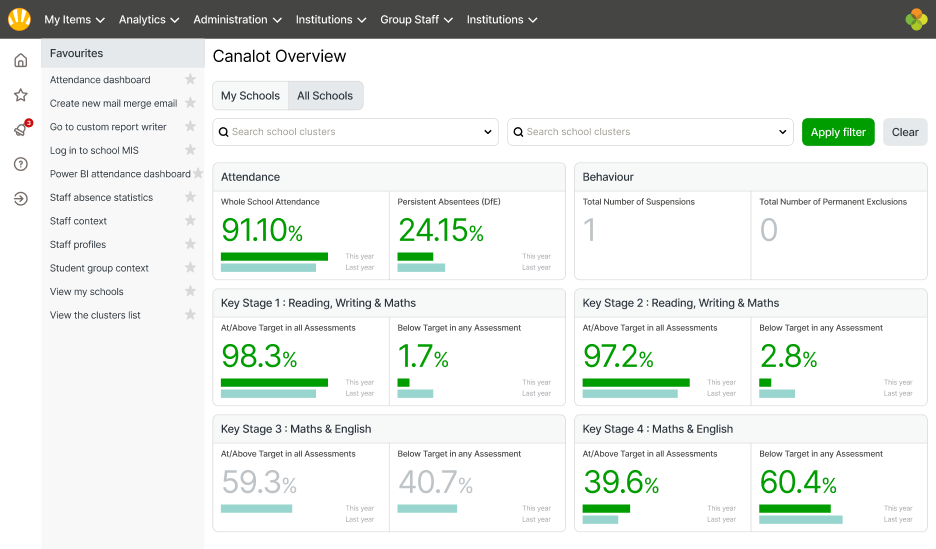
Task: Toggle favourite star for Attendance dashboard
Action: pyautogui.click(x=190, y=80)
